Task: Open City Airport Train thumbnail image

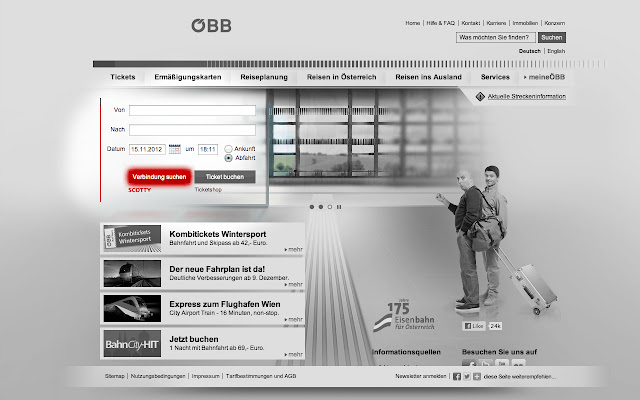Action: (132, 309)
